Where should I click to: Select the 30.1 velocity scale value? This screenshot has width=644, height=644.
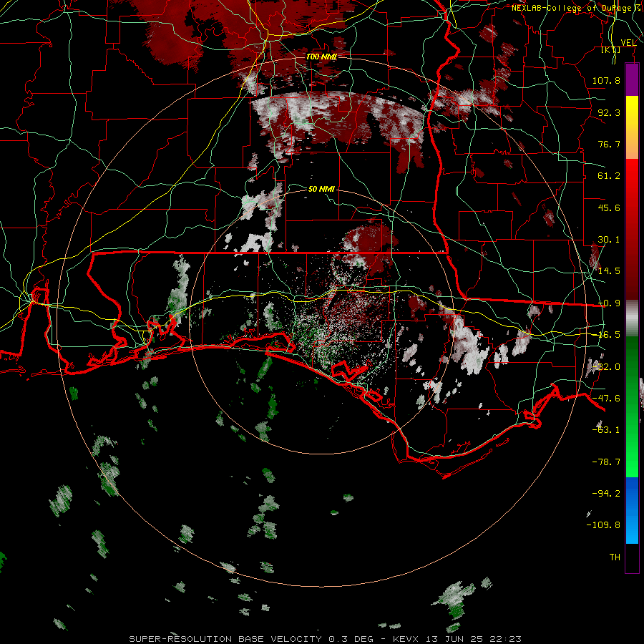coord(609,239)
